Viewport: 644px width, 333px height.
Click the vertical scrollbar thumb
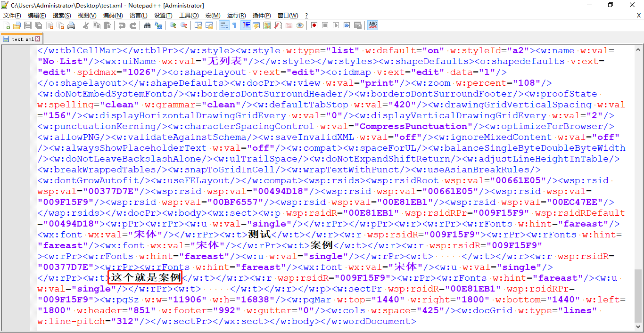coord(638,296)
